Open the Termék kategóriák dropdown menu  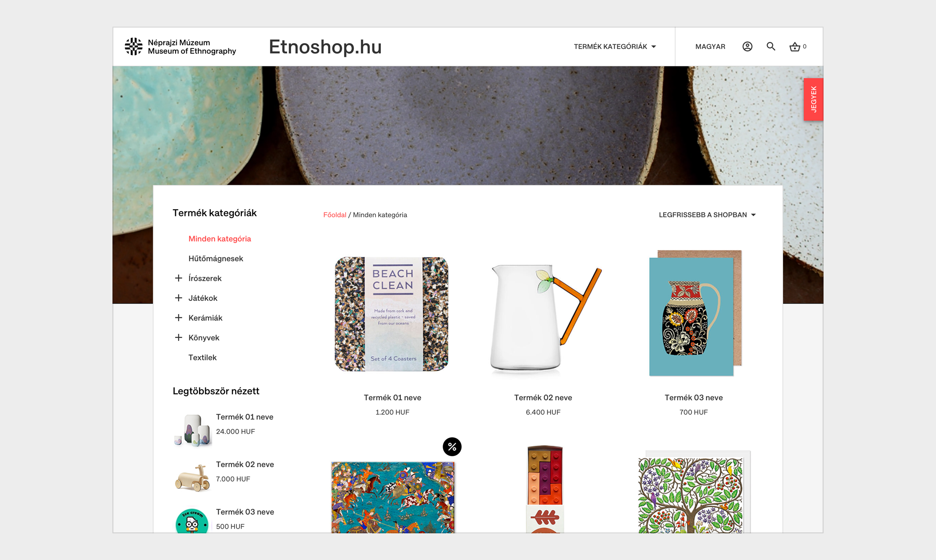pos(615,47)
